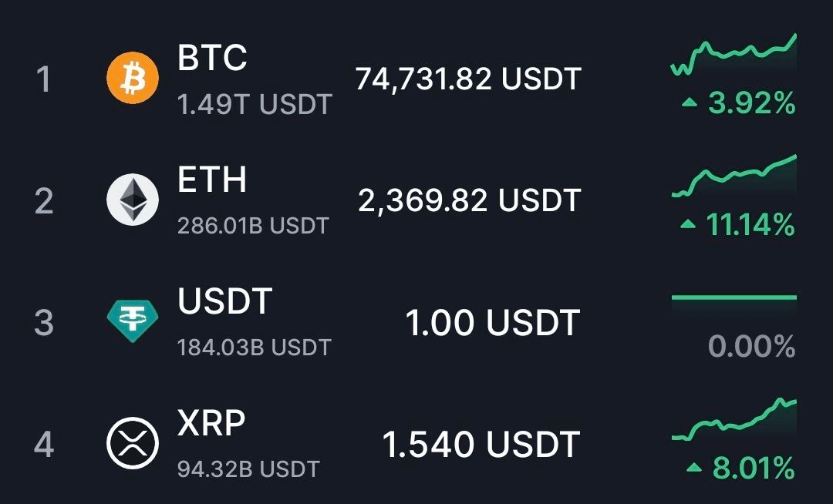The image size is (833, 504).
Task: View the flat USDT sparkline chart
Action: pyautogui.click(x=734, y=297)
